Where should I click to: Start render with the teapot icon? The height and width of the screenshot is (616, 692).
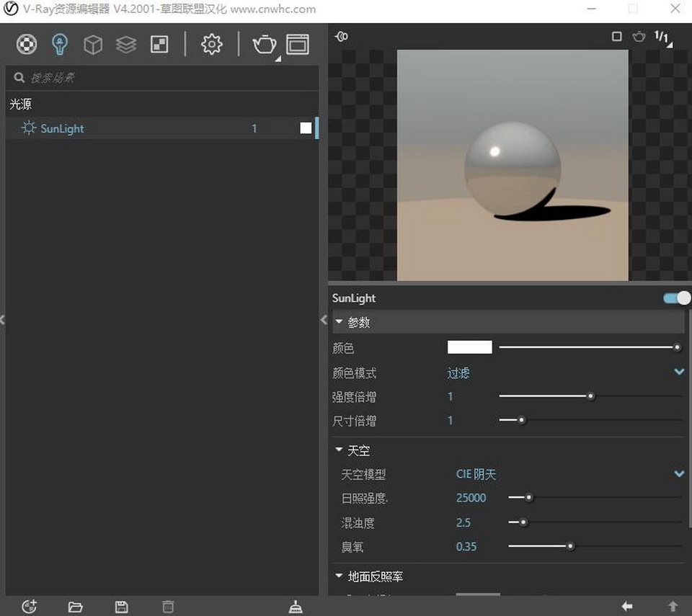[264, 45]
